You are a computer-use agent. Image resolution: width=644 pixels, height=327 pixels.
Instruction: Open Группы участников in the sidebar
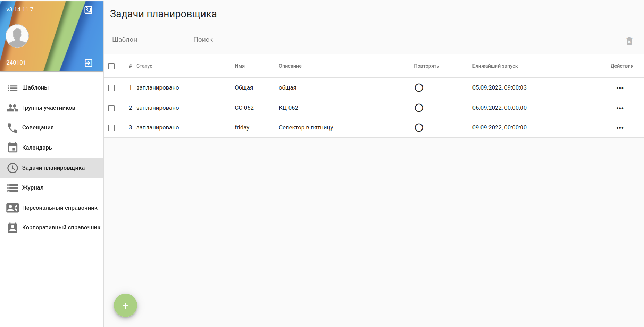(x=49, y=108)
